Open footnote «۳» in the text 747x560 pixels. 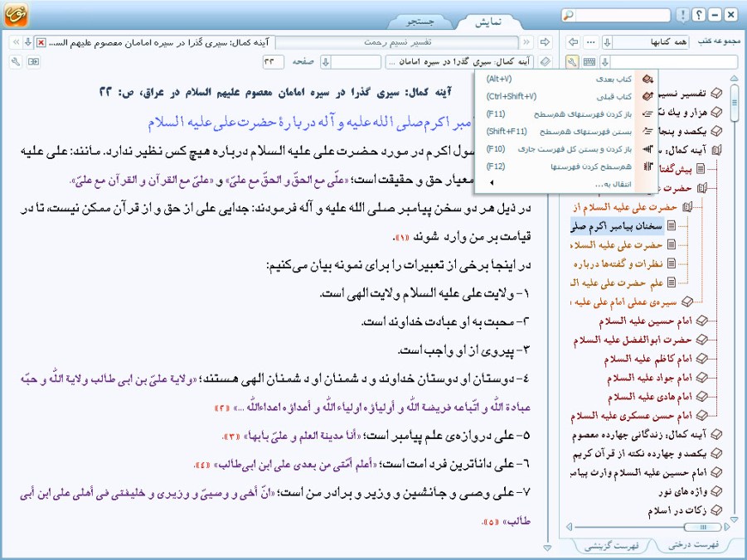tap(231, 437)
